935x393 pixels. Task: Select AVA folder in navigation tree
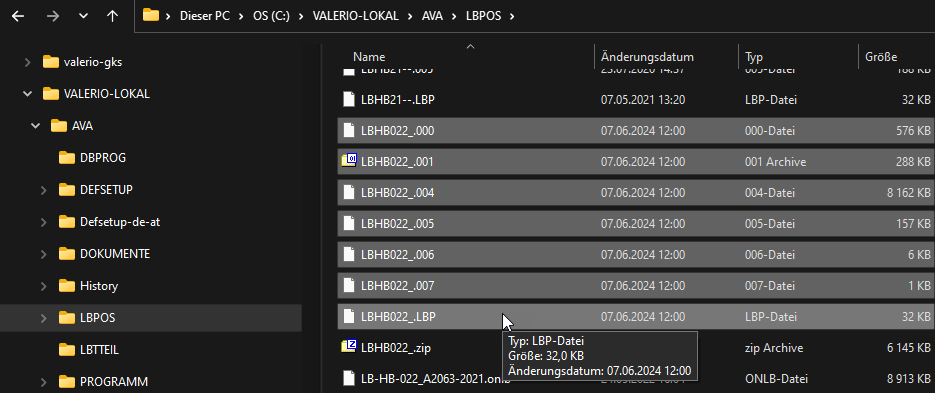(82, 126)
